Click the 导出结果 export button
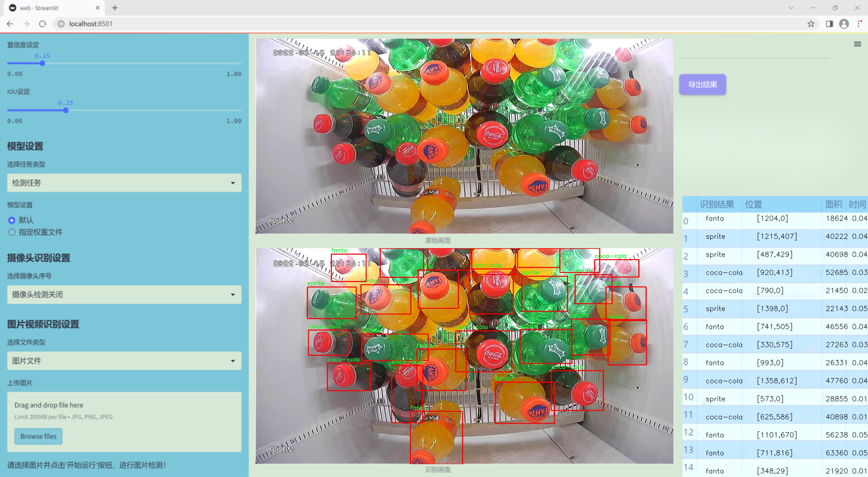The image size is (868, 477). point(703,84)
